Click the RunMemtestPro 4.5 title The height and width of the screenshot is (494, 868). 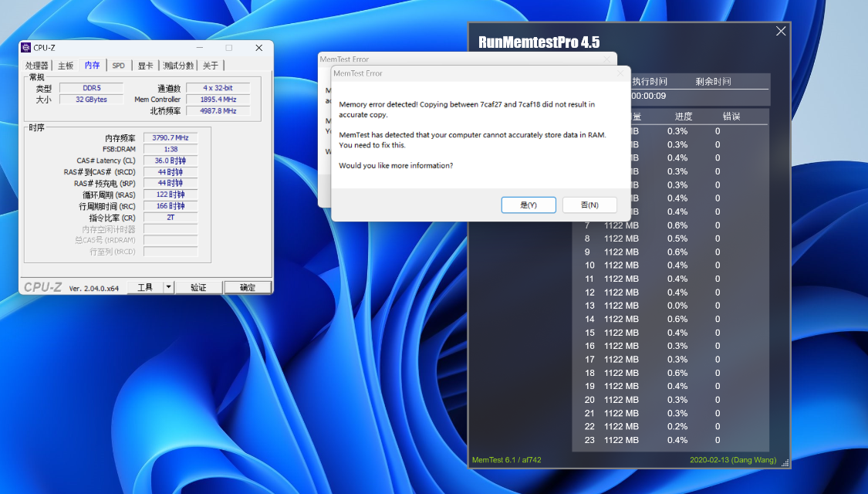click(x=539, y=42)
